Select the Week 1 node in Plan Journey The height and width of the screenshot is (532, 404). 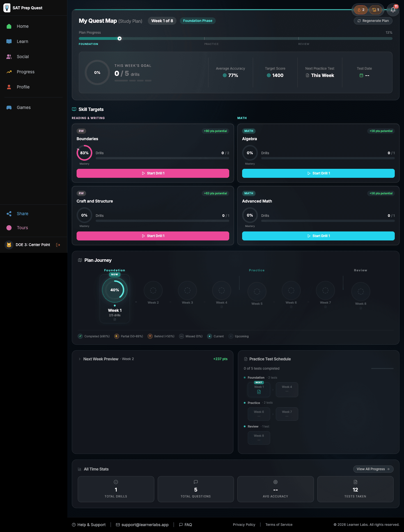tap(114, 290)
